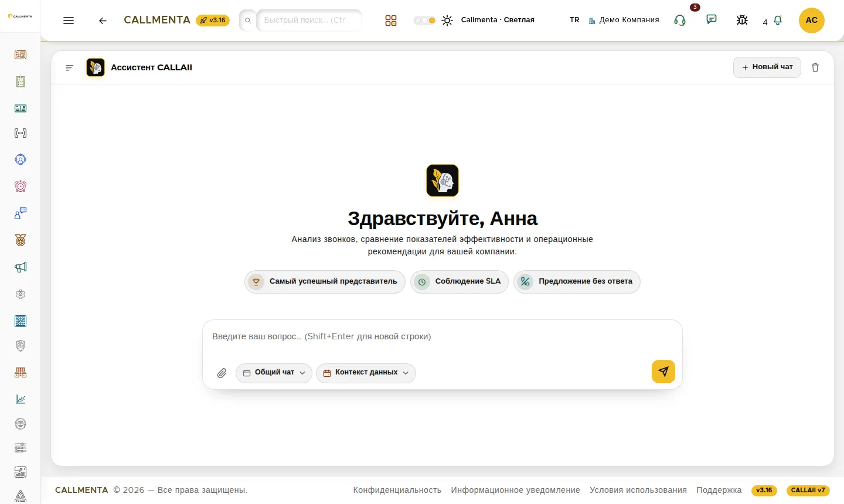
Task: Open the Демо Компания company selector
Action: [624, 20]
